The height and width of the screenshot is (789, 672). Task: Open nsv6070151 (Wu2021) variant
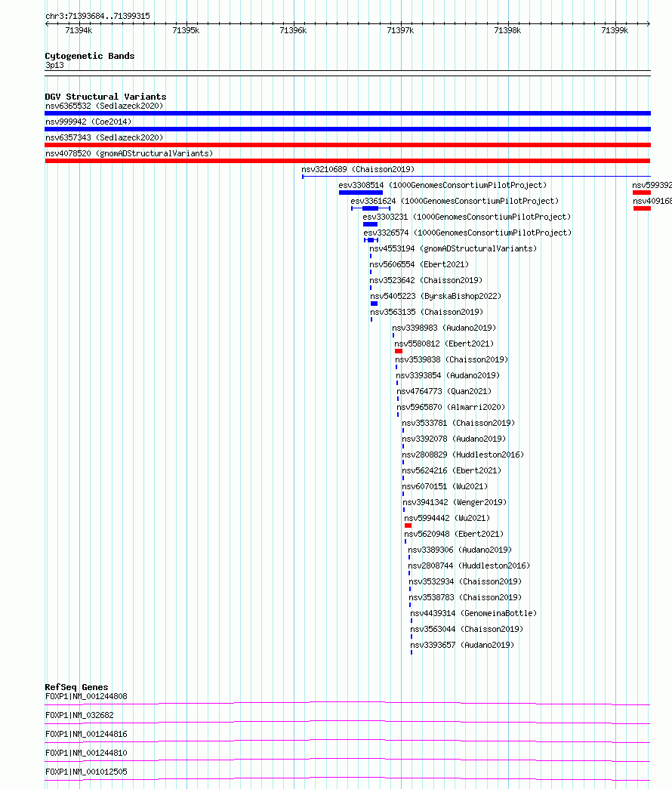[x=445, y=486]
